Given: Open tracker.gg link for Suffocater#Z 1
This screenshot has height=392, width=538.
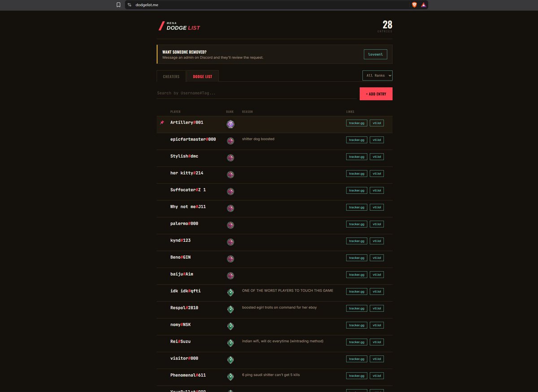Looking at the screenshot, I should (x=356, y=190).
